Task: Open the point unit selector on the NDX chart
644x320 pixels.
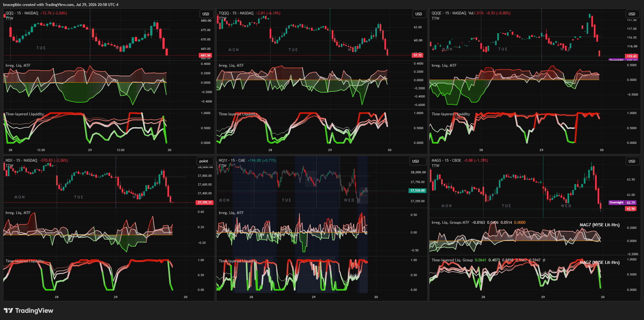Action: (x=204, y=161)
